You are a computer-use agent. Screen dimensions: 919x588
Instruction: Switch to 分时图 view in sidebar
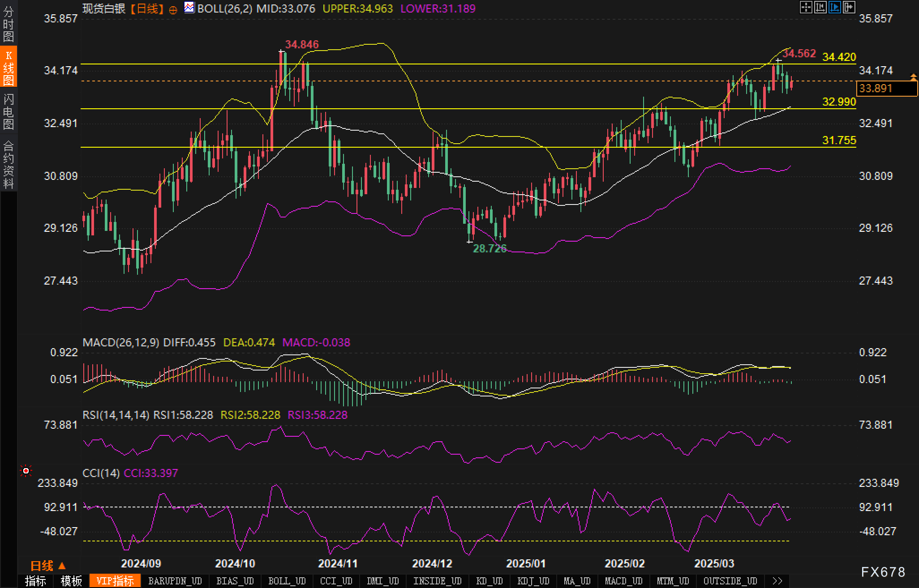tap(8, 23)
